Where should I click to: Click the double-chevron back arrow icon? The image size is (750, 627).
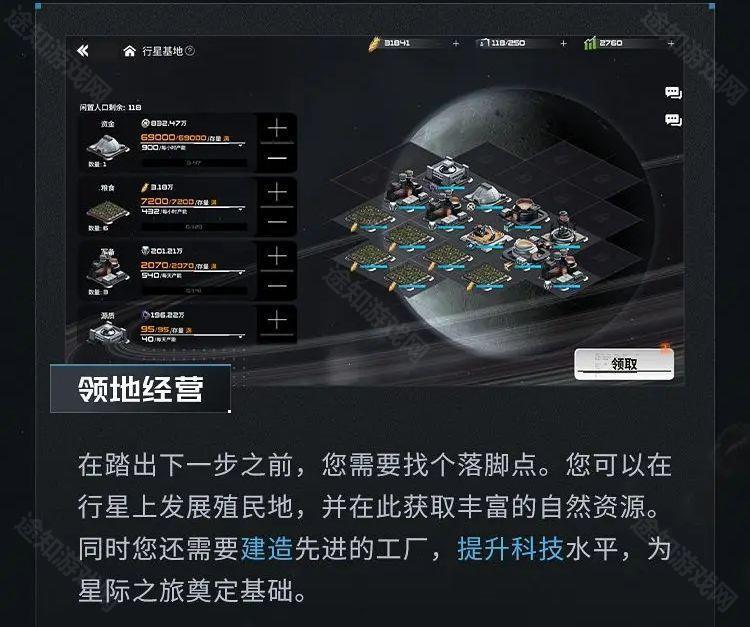click(83, 51)
